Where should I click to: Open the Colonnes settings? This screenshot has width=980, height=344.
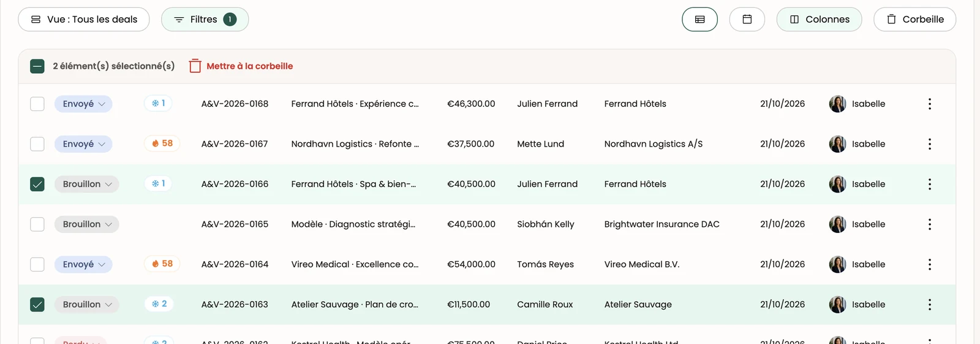[x=819, y=20]
